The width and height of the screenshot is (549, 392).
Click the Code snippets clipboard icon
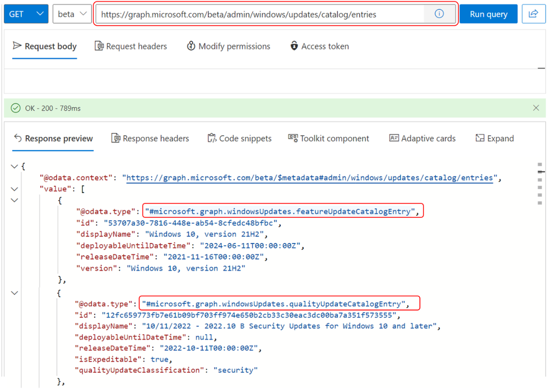212,138
